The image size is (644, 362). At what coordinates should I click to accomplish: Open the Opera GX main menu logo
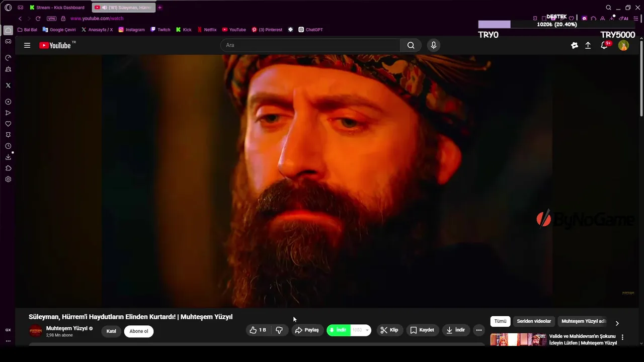coord(8,8)
